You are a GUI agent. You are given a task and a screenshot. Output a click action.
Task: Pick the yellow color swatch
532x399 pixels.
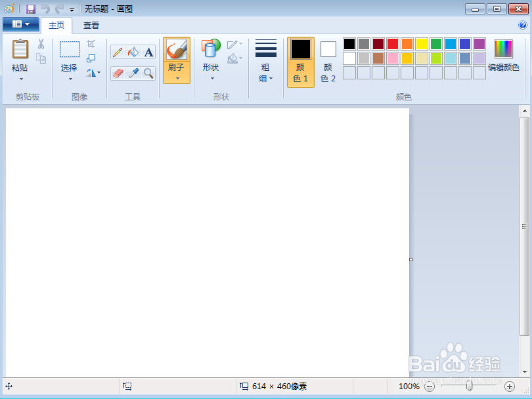(422, 44)
